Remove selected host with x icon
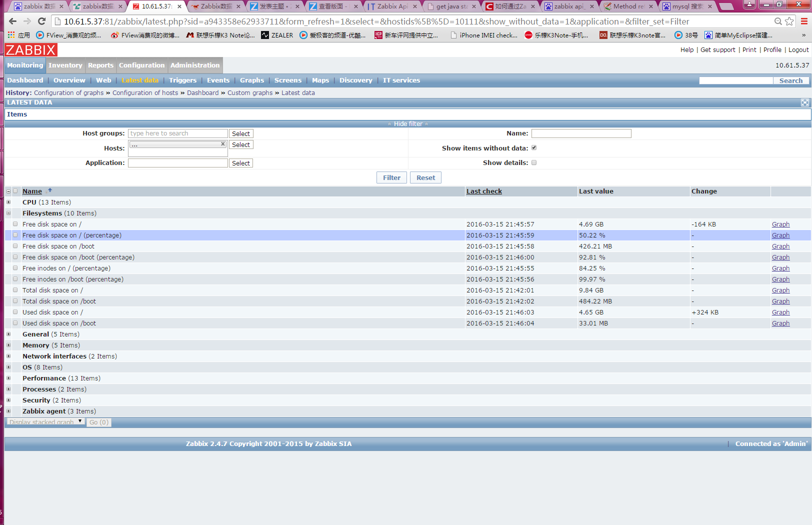This screenshot has height=525, width=812. click(223, 144)
